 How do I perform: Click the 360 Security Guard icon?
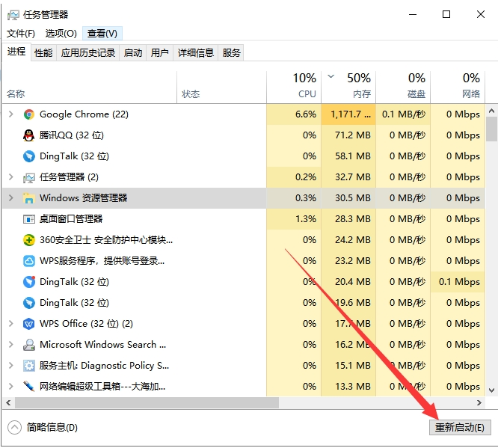pyautogui.click(x=29, y=240)
